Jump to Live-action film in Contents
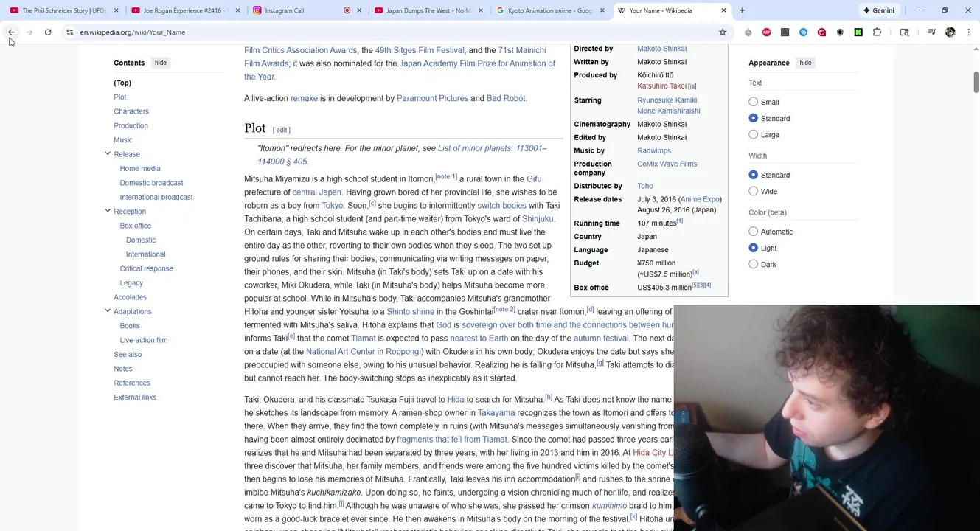The width and height of the screenshot is (980, 531). point(144,340)
